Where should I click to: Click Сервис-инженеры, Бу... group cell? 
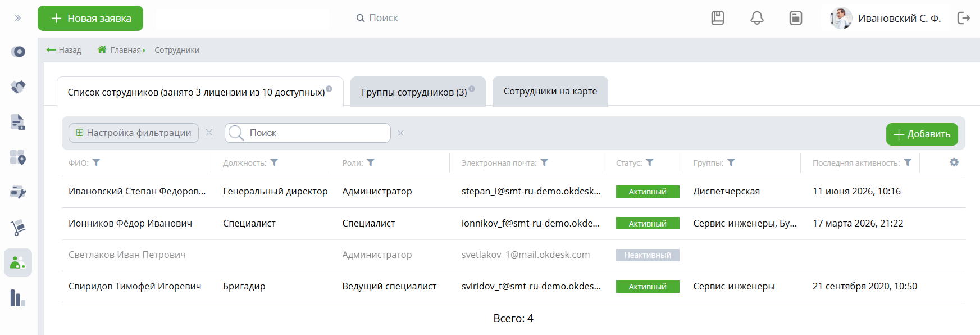click(745, 224)
